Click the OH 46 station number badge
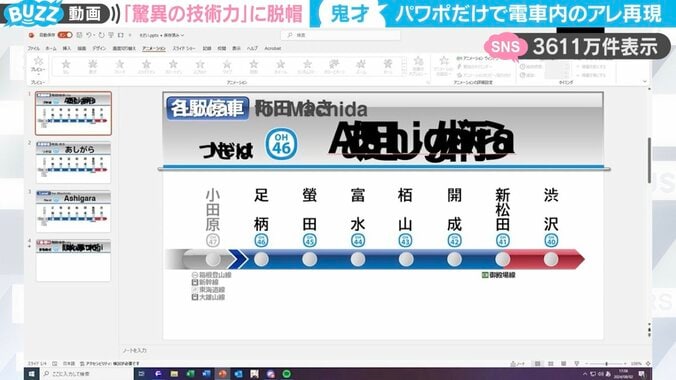 coord(281,143)
